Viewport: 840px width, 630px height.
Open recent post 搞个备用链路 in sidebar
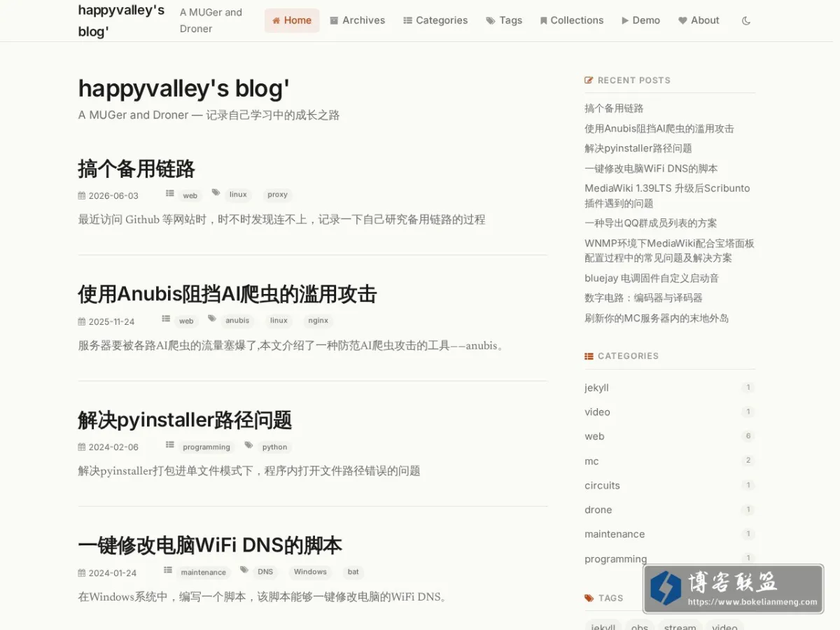pyautogui.click(x=614, y=108)
